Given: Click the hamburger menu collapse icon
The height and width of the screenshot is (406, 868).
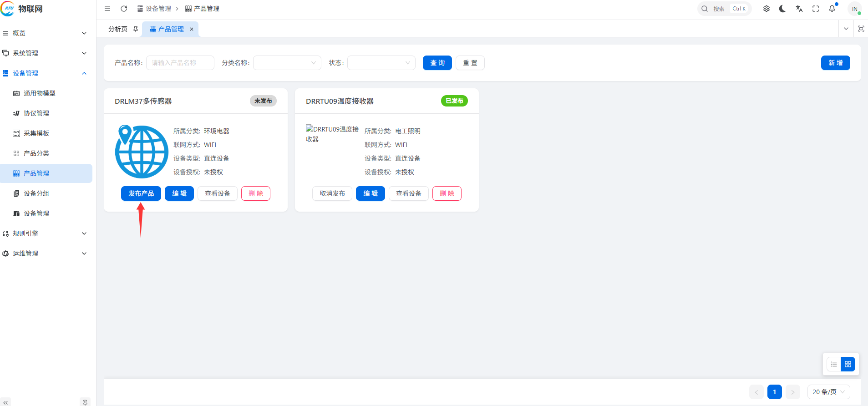Looking at the screenshot, I should 107,9.
